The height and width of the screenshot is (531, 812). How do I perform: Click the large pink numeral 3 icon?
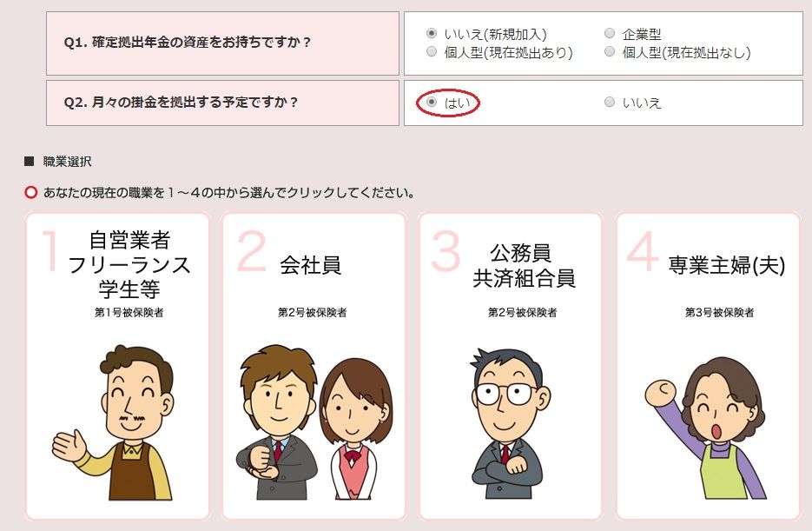(x=446, y=252)
